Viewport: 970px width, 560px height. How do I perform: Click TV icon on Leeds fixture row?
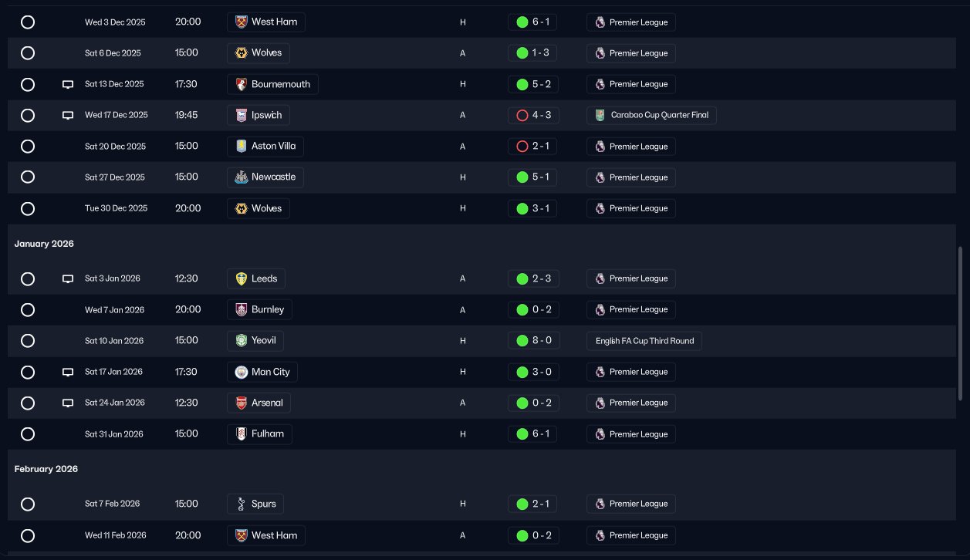[x=68, y=278]
